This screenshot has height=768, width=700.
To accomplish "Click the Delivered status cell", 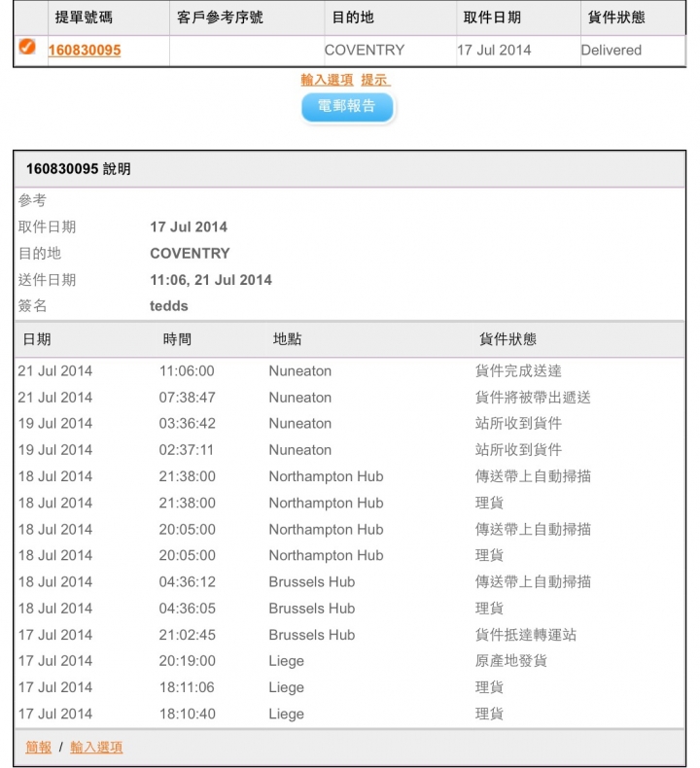I will 611,50.
